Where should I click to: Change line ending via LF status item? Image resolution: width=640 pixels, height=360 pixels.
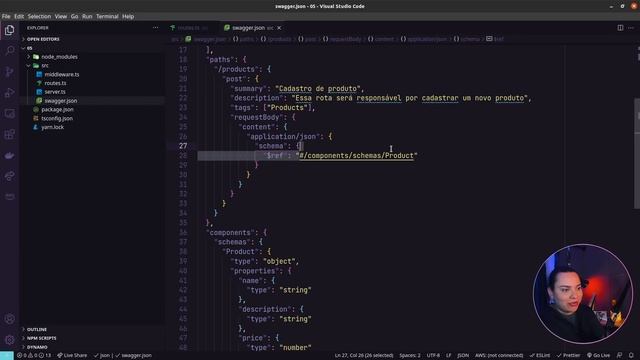click(x=449, y=356)
